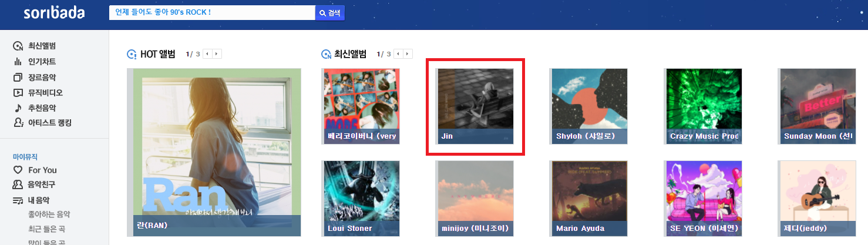Open the 뮤직비디오 video icon
This screenshot has width=868, height=245.
[18, 93]
